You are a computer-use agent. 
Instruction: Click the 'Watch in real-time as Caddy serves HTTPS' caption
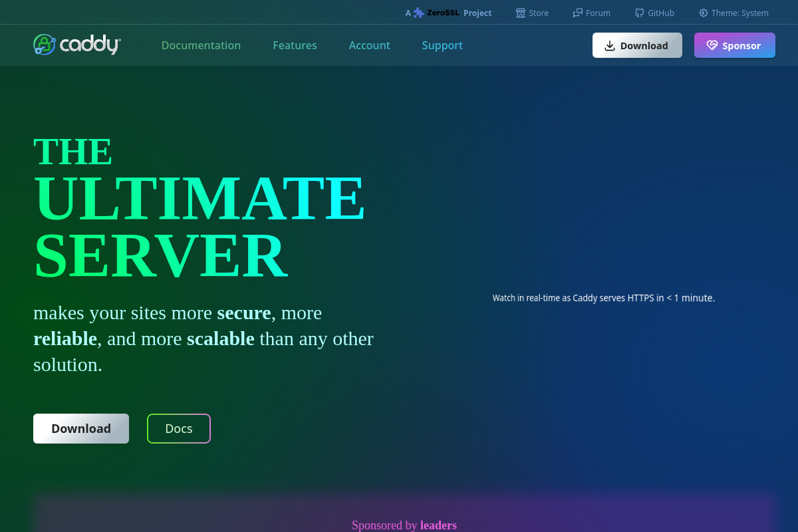pyautogui.click(x=604, y=298)
